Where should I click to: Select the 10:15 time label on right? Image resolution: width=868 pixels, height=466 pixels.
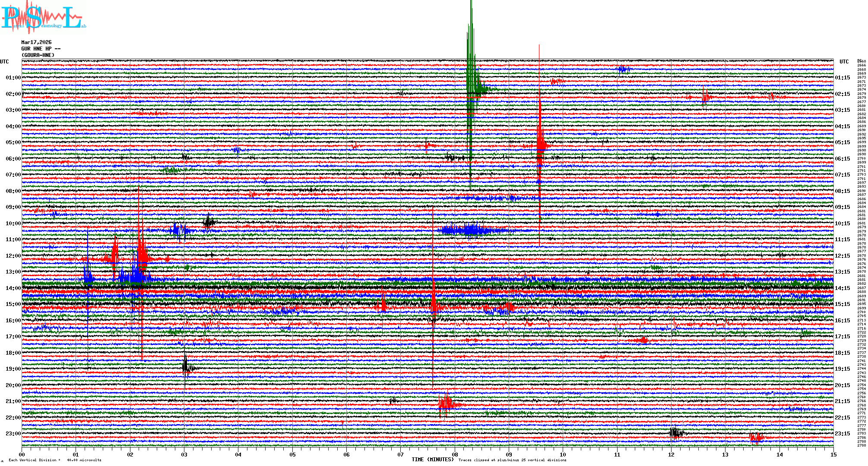pos(842,224)
